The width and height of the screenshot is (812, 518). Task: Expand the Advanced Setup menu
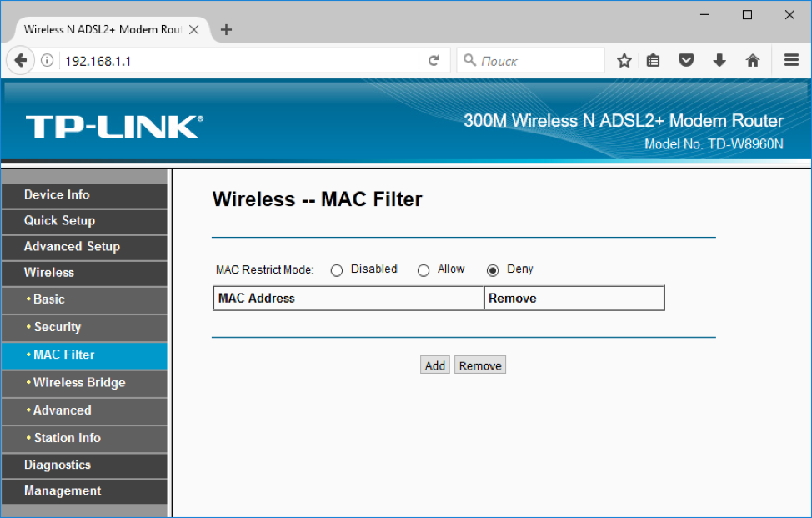click(x=72, y=246)
